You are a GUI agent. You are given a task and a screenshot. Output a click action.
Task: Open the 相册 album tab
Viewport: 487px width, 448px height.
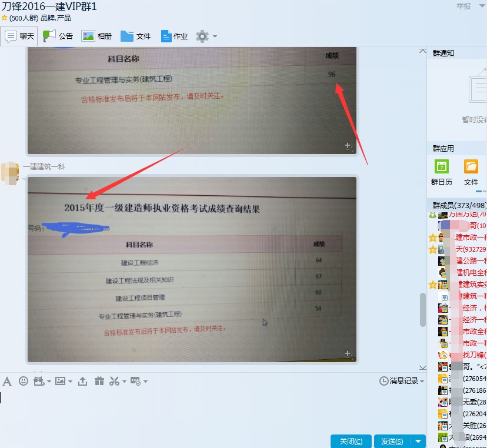96,36
